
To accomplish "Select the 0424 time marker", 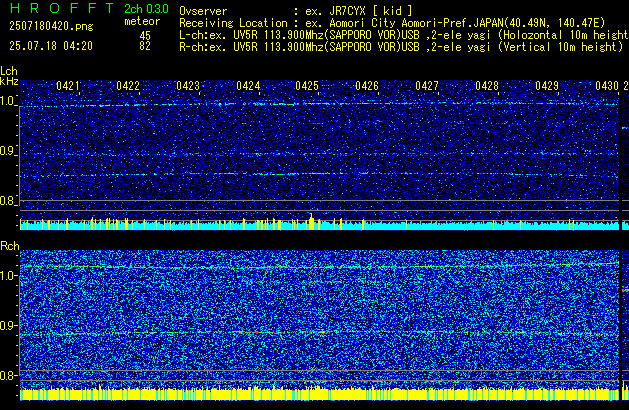I will (248, 86).
